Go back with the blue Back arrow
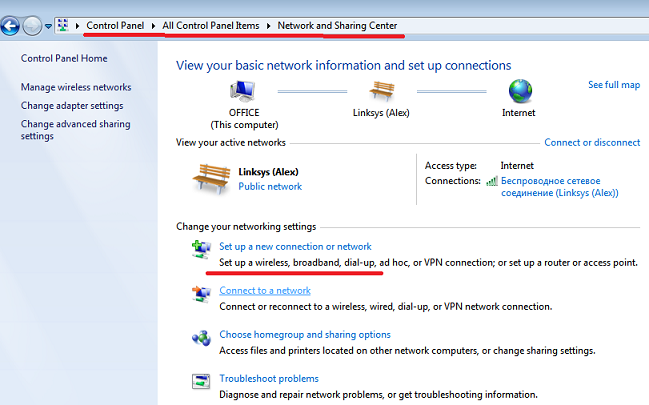This screenshot has width=649, height=405. click(10, 26)
